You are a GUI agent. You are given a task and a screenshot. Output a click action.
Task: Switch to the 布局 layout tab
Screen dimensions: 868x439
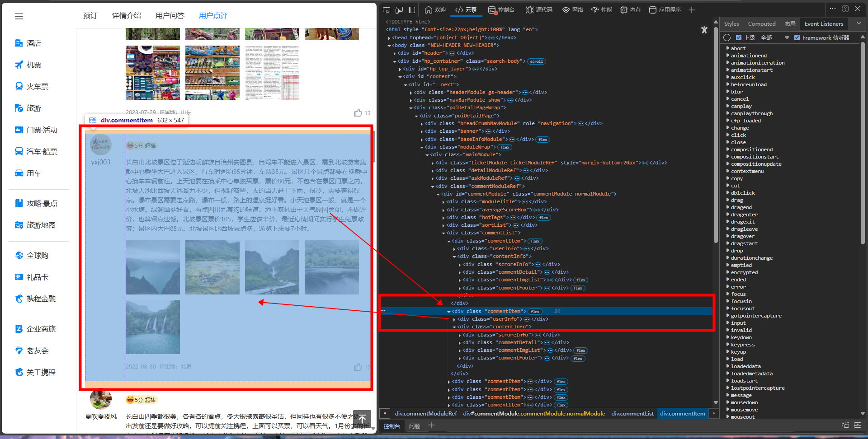(x=790, y=24)
